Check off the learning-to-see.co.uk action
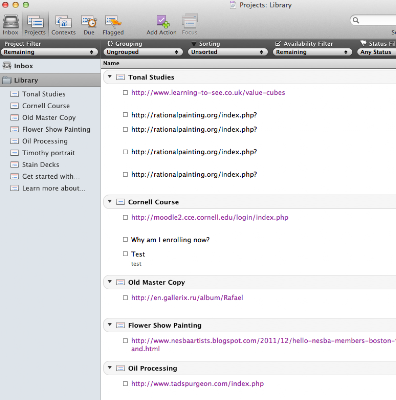The height and width of the screenshot is (400, 396). click(125, 93)
